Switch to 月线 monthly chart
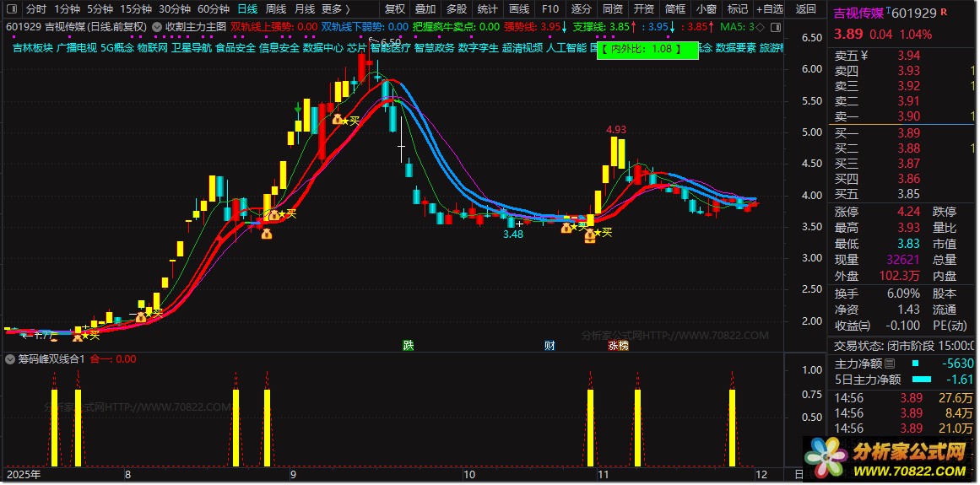The image size is (980, 485). click(305, 9)
